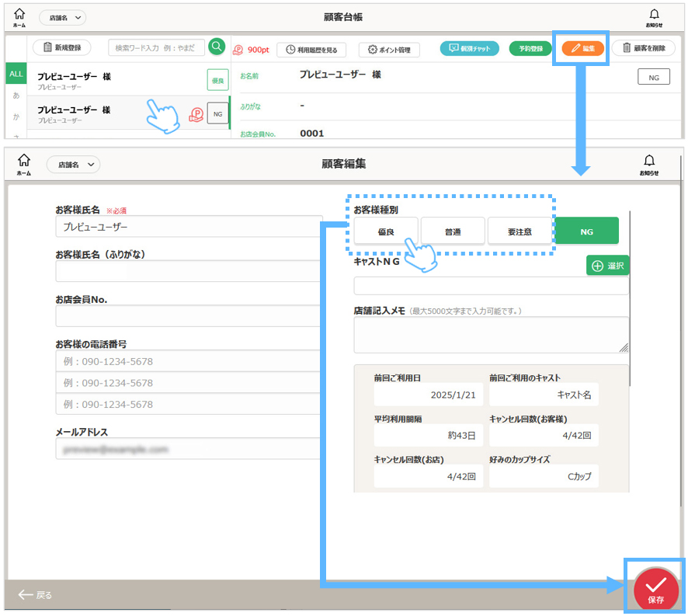Viewport: 688px width, 616px height.
Task: Select the あ index tab
Action: (x=16, y=96)
